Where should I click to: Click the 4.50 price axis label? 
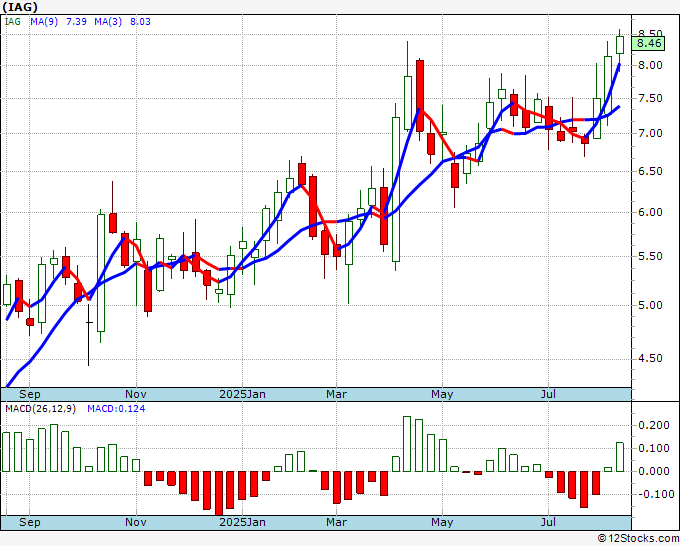(x=650, y=358)
